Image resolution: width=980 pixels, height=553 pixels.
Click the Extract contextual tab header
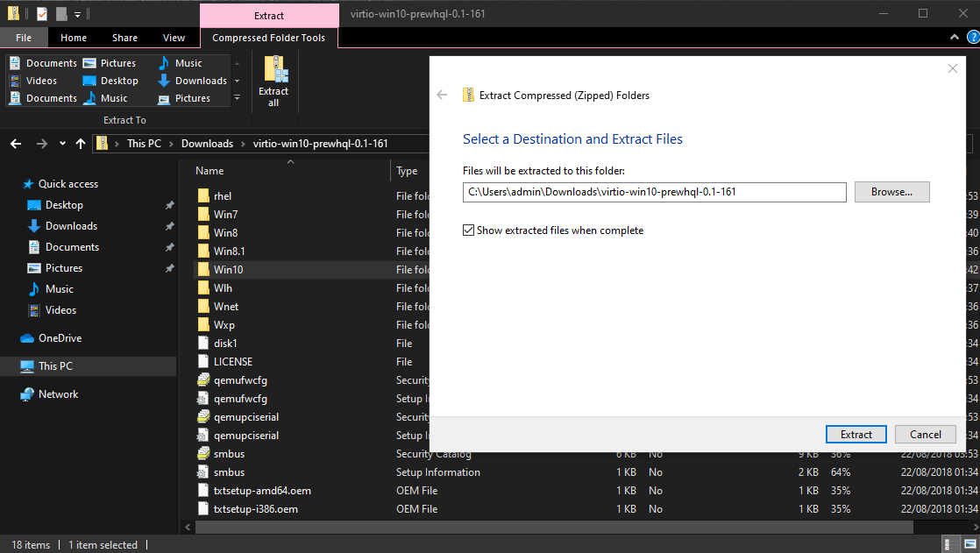tap(269, 16)
